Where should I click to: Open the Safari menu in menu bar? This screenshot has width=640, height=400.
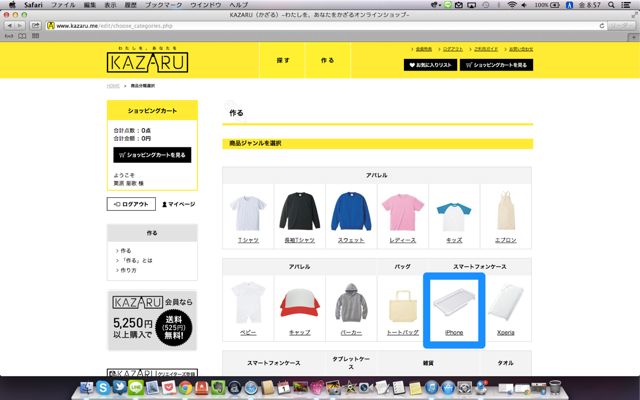click(33, 5)
